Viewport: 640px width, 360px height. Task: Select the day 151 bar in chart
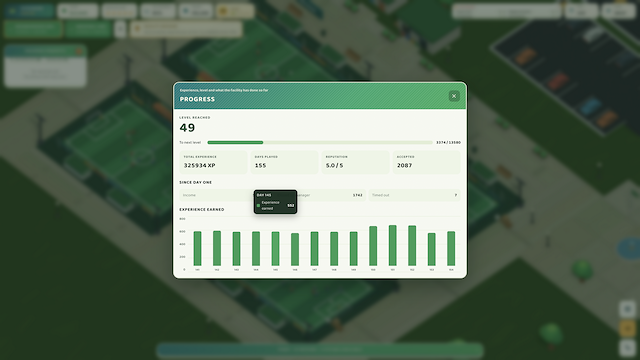click(393, 245)
